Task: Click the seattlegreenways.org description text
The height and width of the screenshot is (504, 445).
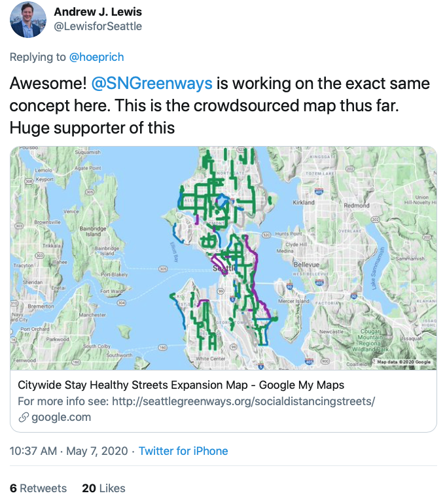Action: pos(196,401)
